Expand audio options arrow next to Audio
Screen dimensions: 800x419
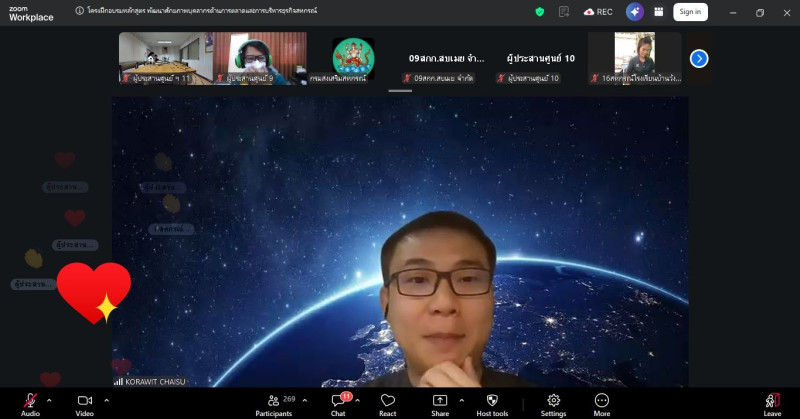(x=49, y=400)
